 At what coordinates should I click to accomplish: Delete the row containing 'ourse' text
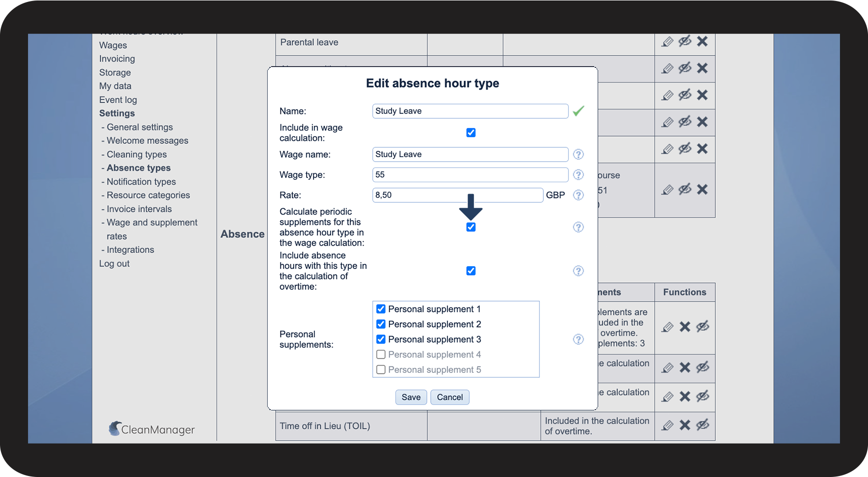click(x=702, y=189)
